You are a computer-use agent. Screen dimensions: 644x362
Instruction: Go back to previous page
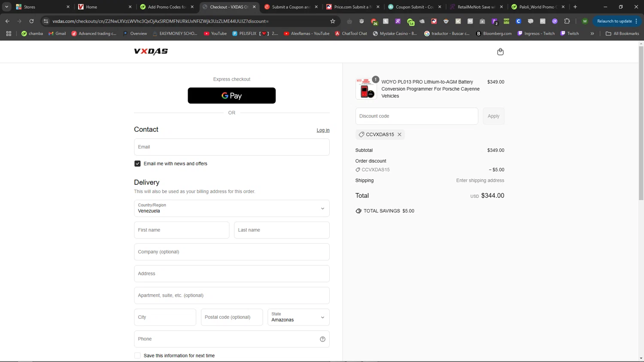coord(7,21)
